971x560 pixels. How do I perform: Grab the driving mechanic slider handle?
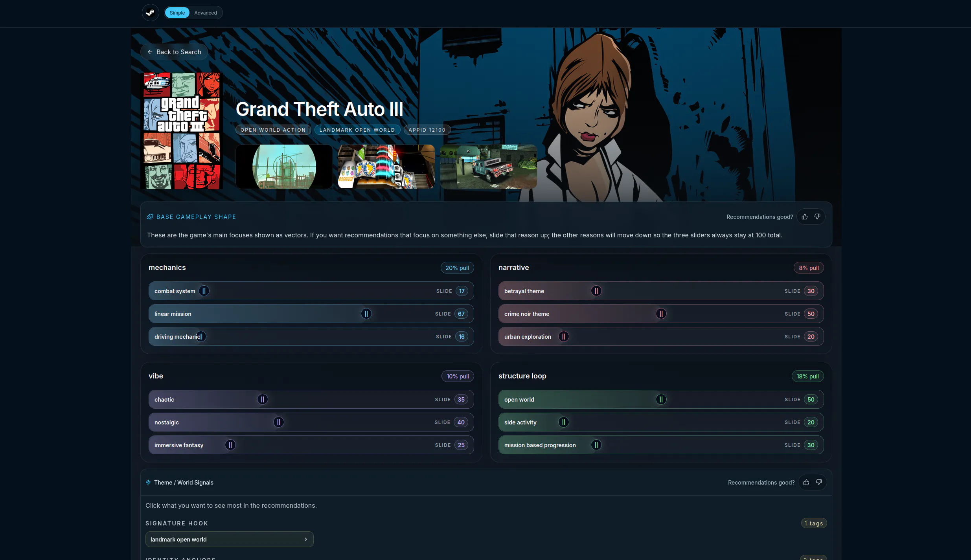coord(201,336)
